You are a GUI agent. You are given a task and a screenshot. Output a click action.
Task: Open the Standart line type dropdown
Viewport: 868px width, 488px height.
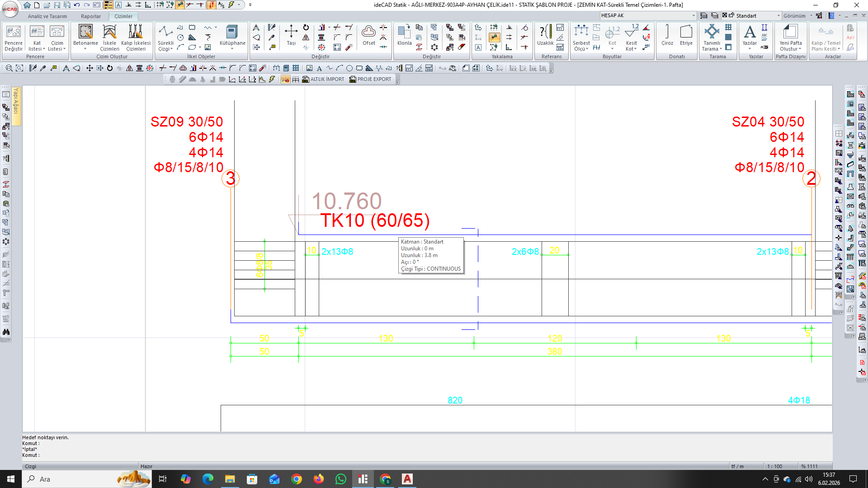click(x=778, y=16)
